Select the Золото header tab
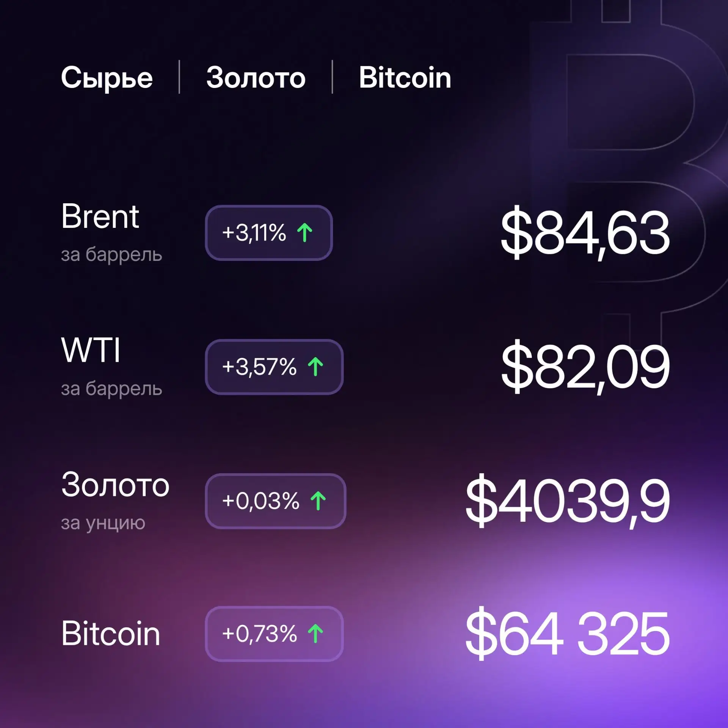728x728 pixels. click(x=256, y=78)
